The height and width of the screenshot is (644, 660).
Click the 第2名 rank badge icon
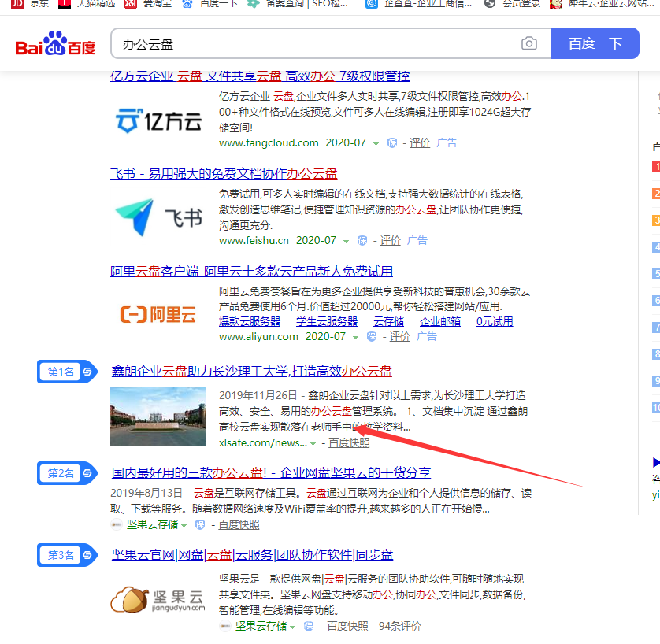[x=68, y=473]
